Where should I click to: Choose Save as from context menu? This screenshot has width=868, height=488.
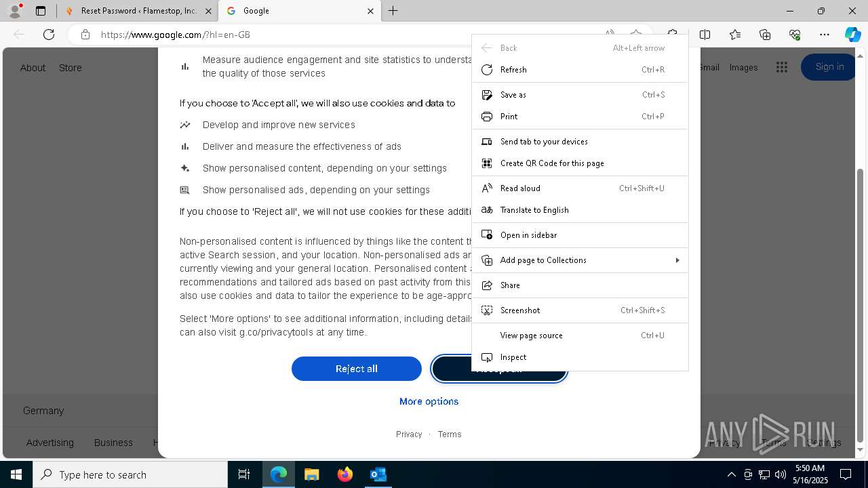point(580,95)
